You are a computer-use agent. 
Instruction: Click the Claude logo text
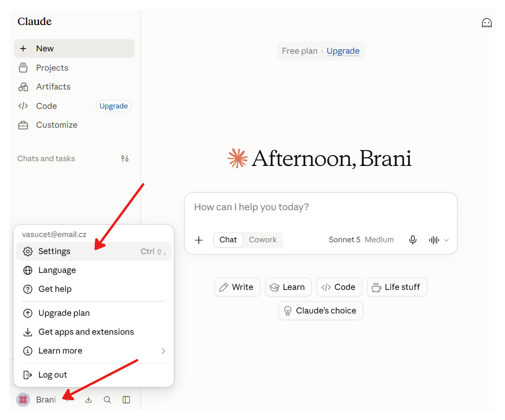(34, 22)
